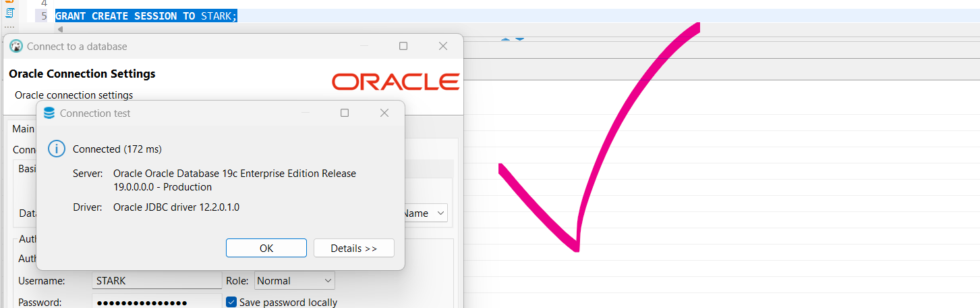Click the blue database icon beside Connection test
The image size is (980, 308).
click(x=49, y=113)
